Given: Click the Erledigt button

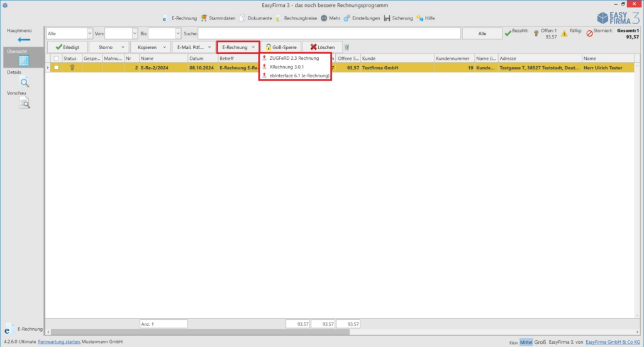Looking at the screenshot, I should pyautogui.click(x=67, y=47).
